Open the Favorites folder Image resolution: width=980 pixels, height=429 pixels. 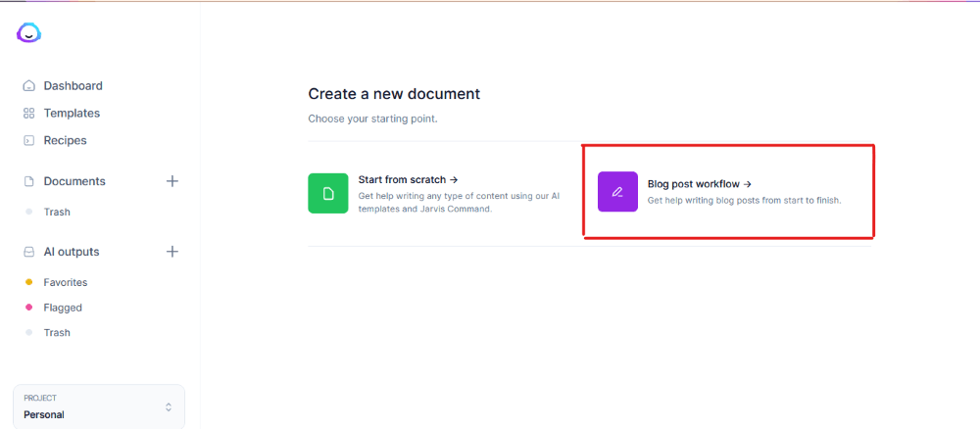coord(66,282)
